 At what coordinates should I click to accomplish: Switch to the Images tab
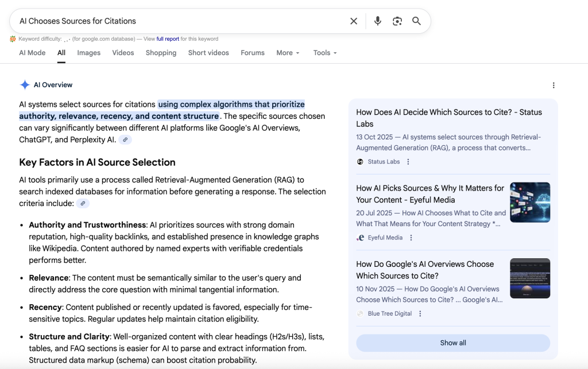[89, 53]
